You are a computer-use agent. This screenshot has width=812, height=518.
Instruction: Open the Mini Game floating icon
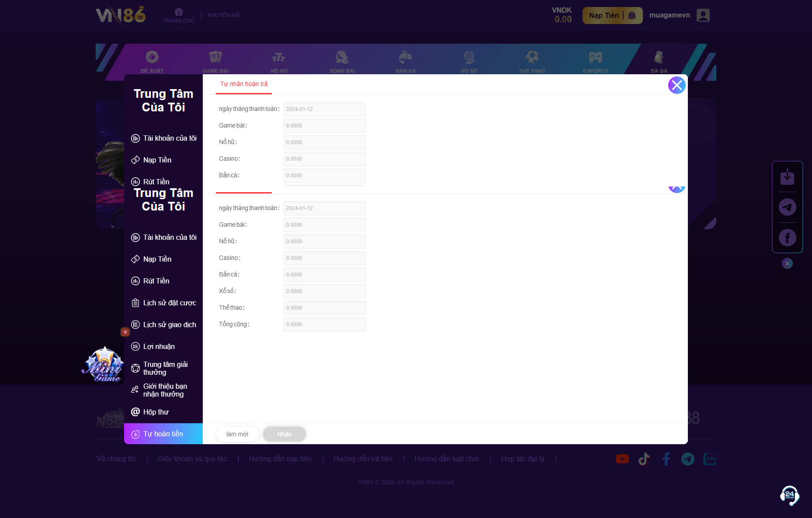pos(104,365)
